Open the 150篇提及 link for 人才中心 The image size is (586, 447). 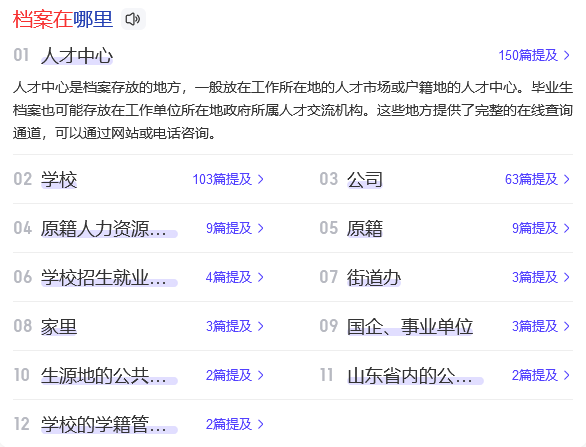(x=528, y=55)
